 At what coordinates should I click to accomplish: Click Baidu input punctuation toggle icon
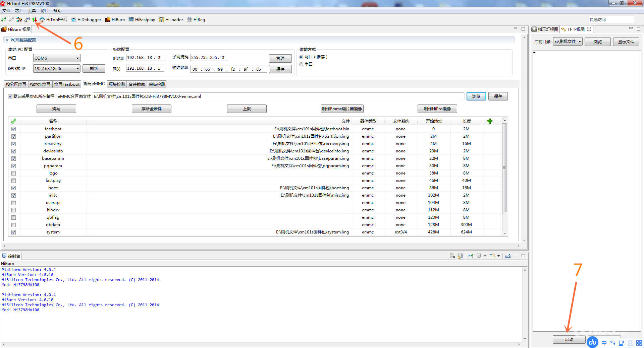click(613, 343)
